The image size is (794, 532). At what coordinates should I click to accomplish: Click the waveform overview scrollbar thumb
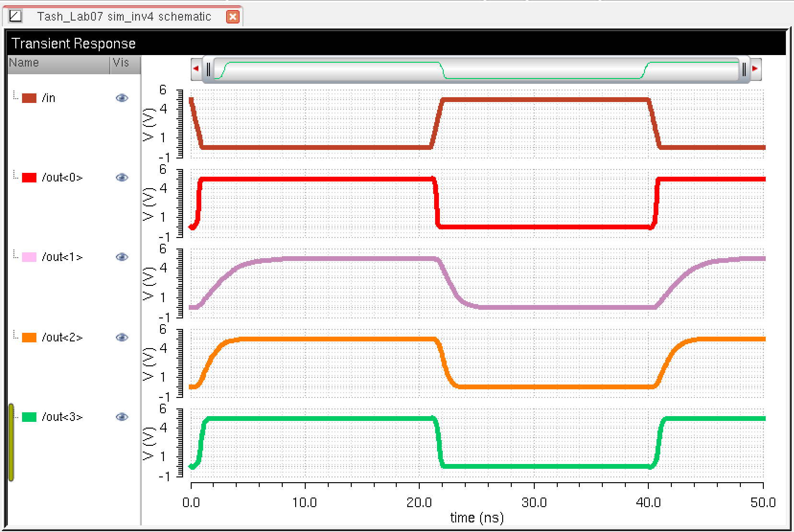pyautogui.click(x=476, y=70)
